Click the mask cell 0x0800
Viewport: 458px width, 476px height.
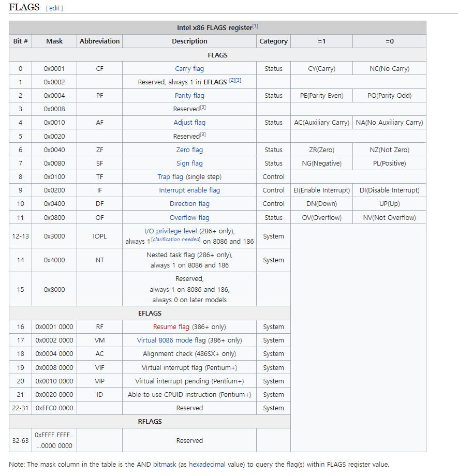tap(54, 218)
